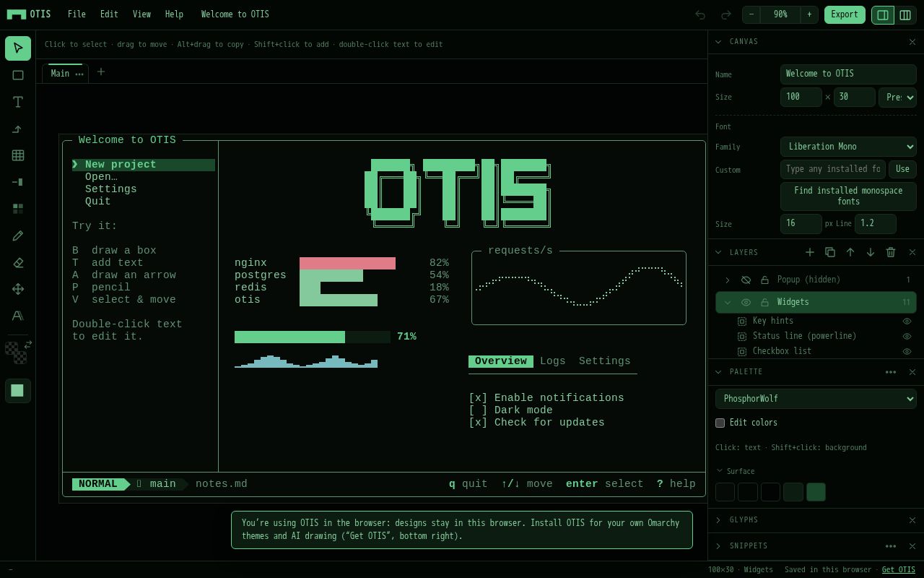Select the arrow select tool
Screen dimensions: 924x578
click(x=18, y=48)
